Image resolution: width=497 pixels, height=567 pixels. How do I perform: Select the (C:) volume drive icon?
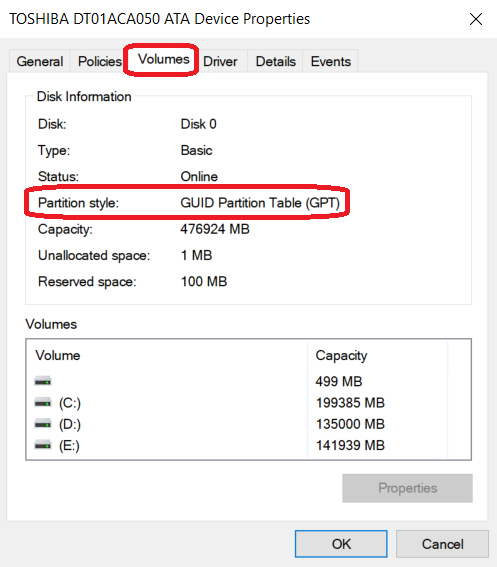point(43,402)
